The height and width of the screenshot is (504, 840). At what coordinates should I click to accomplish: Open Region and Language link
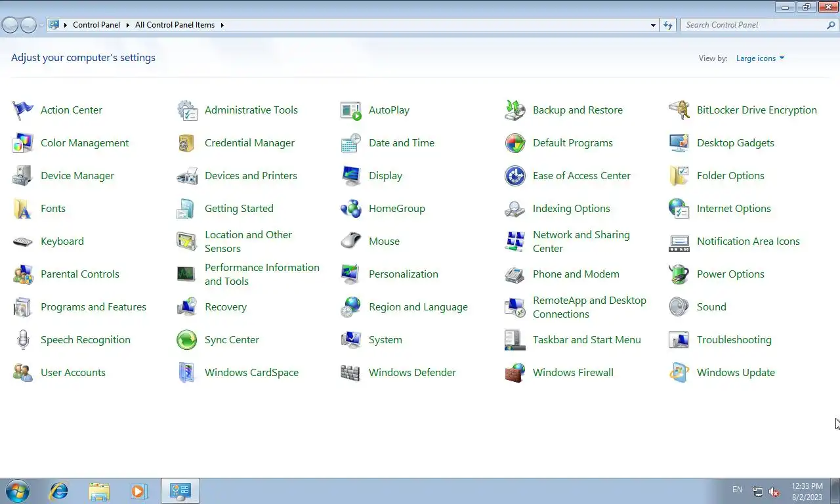click(418, 307)
